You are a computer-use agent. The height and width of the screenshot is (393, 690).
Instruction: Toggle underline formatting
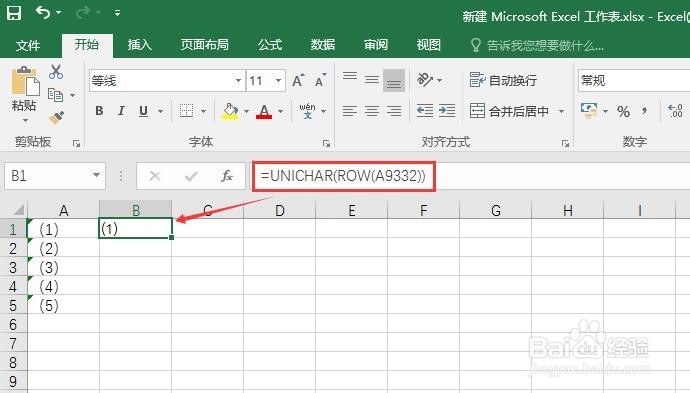pos(143,111)
